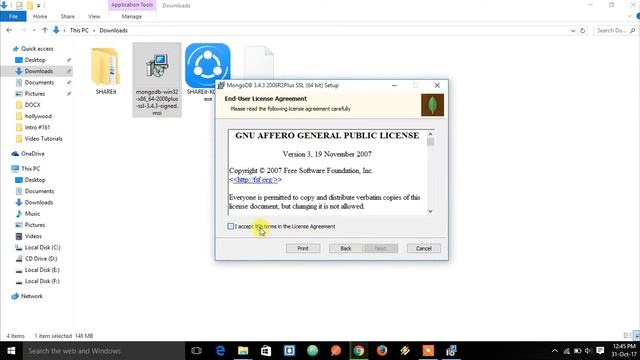Open the File menu

[x=13, y=16]
